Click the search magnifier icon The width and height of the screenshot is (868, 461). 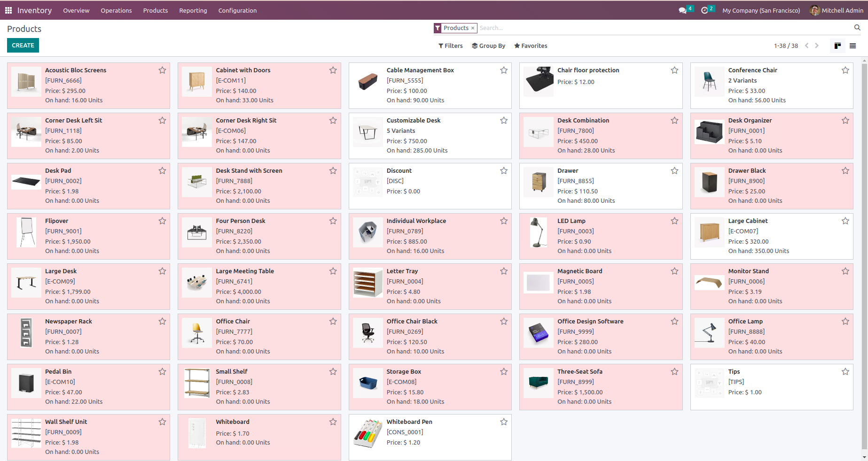pyautogui.click(x=857, y=28)
